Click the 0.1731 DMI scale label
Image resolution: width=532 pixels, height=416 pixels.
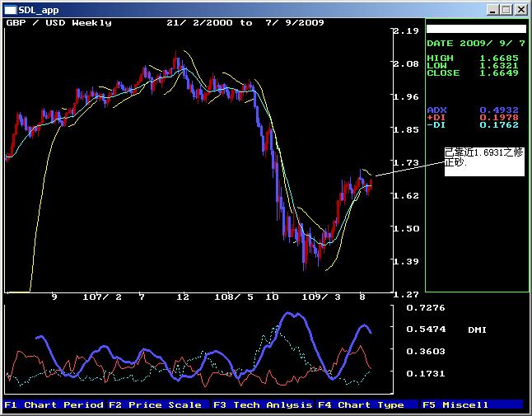pos(426,374)
